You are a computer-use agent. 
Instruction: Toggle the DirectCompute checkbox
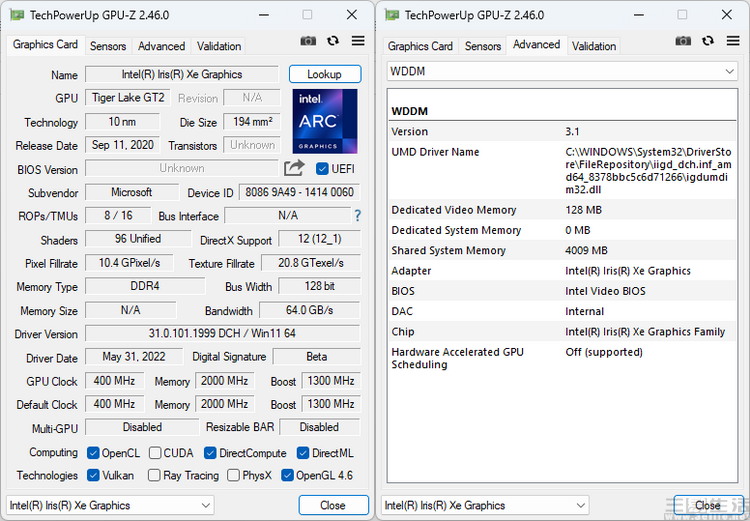point(210,453)
